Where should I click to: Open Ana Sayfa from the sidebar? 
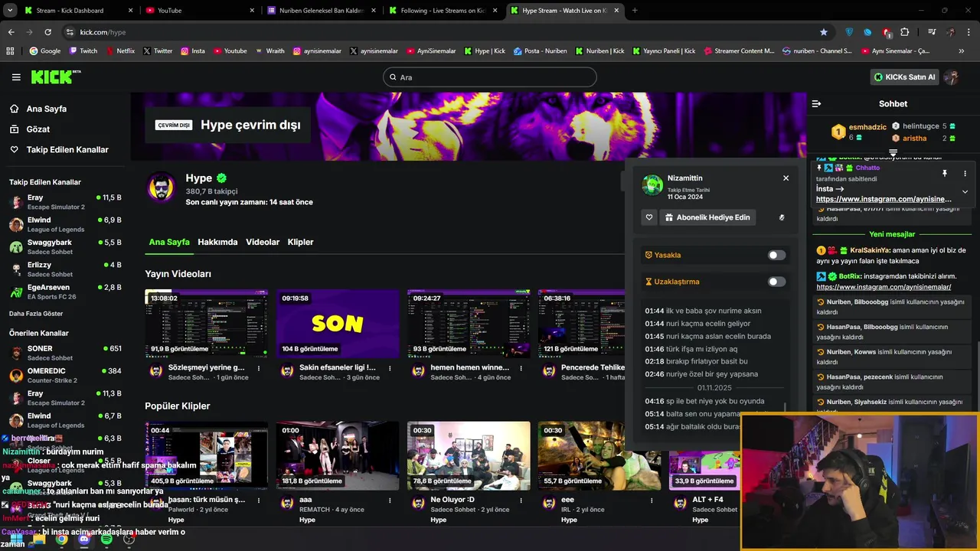click(x=46, y=109)
